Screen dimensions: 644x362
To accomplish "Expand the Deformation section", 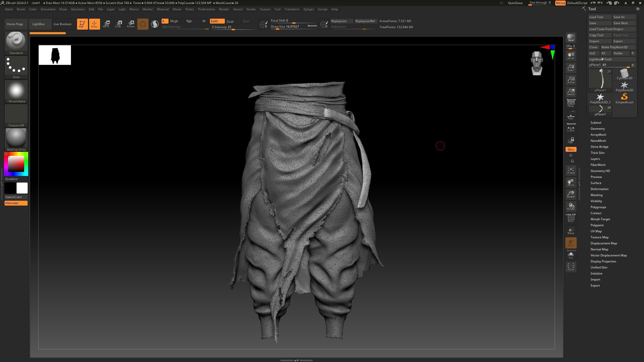I will (x=599, y=189).
